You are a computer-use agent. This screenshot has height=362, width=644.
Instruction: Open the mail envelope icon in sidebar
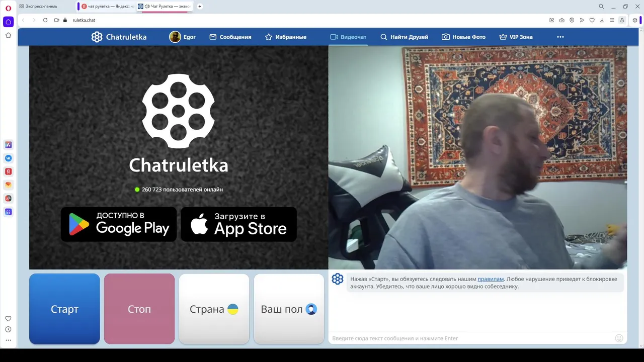tap(8, 185)
